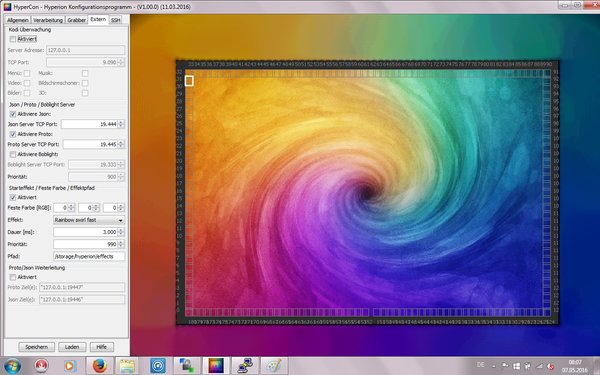Switch to the Verarbeitung tab

pos(48,20)
